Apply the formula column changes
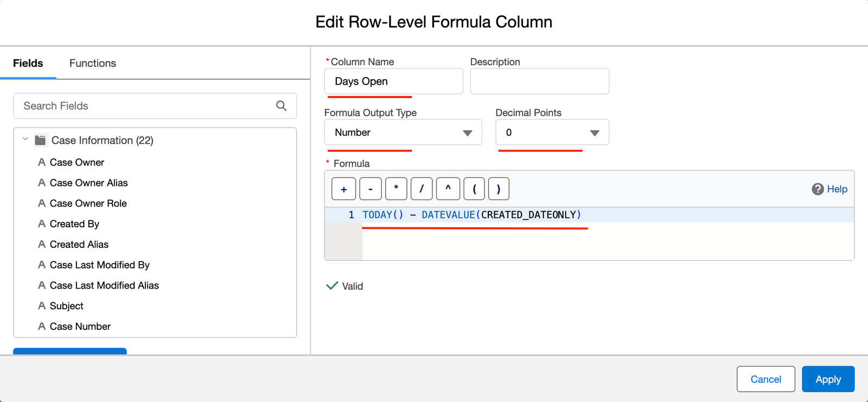This screenshot has height=402, width=868. 828,379
